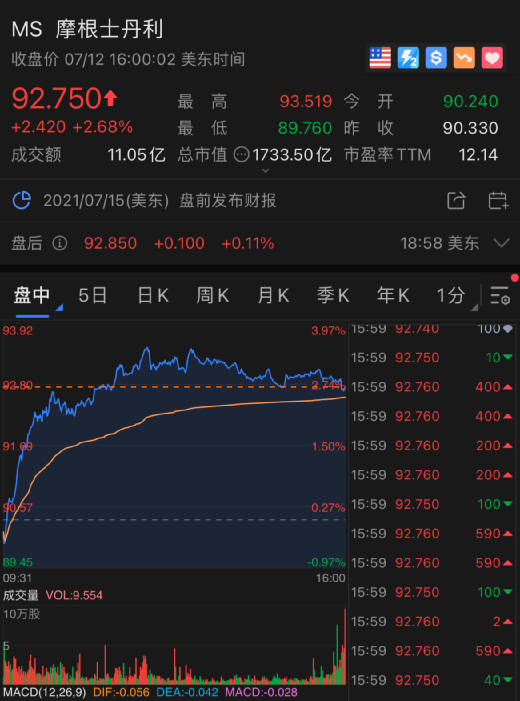This screenshot has height=701, width=520.
Task: Switch to the 5日 chart tab
Action: (93, 296)
